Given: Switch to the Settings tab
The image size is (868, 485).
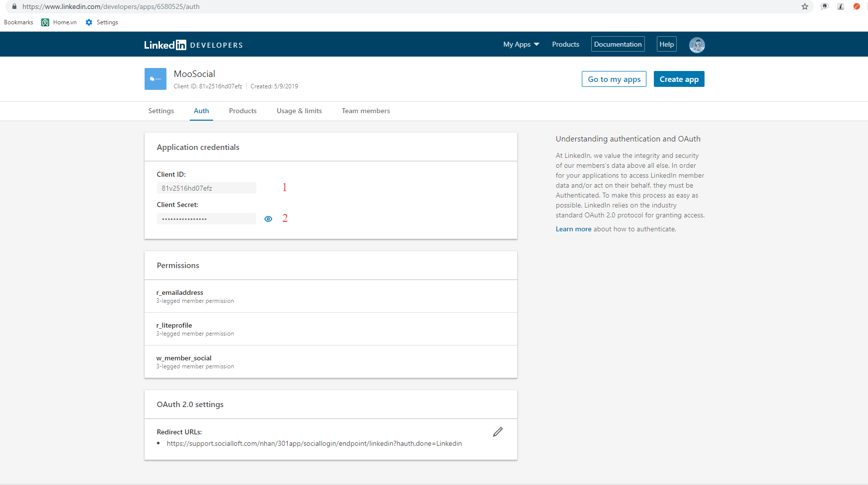Looking at the screenshot, I should point(161,111).
